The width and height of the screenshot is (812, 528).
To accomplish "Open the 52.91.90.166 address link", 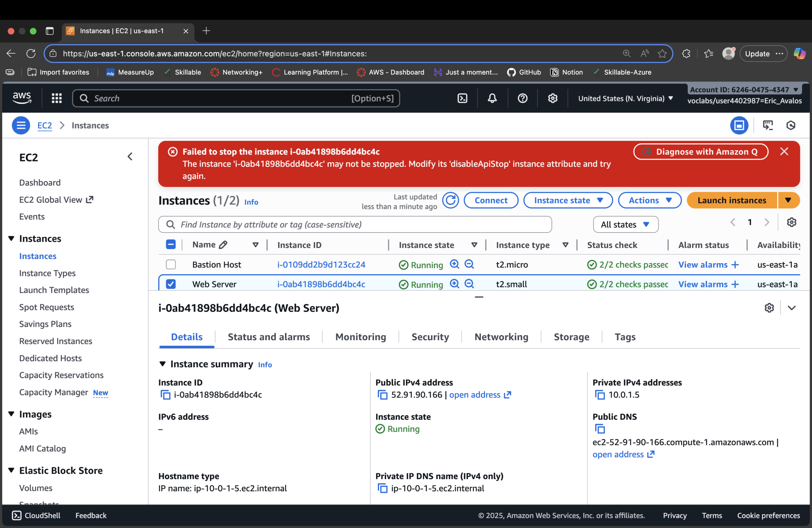I will (x=475, y=394).
